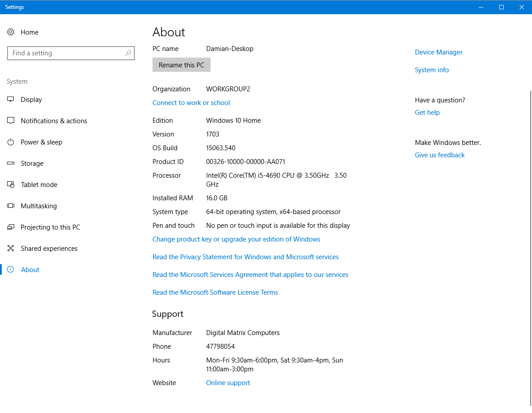Focus the Find a setting search box
This screenshot has width=532, height=413.
point(71,53)
